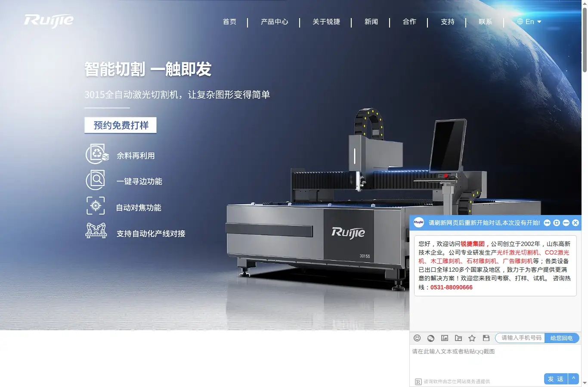Focus the chat message text area
588x387 pixels.
[495, 359]
